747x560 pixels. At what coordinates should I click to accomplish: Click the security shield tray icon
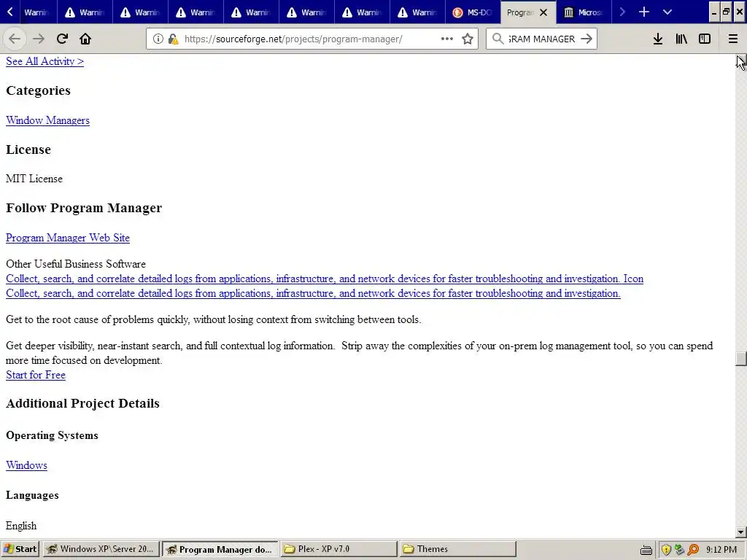666,550
